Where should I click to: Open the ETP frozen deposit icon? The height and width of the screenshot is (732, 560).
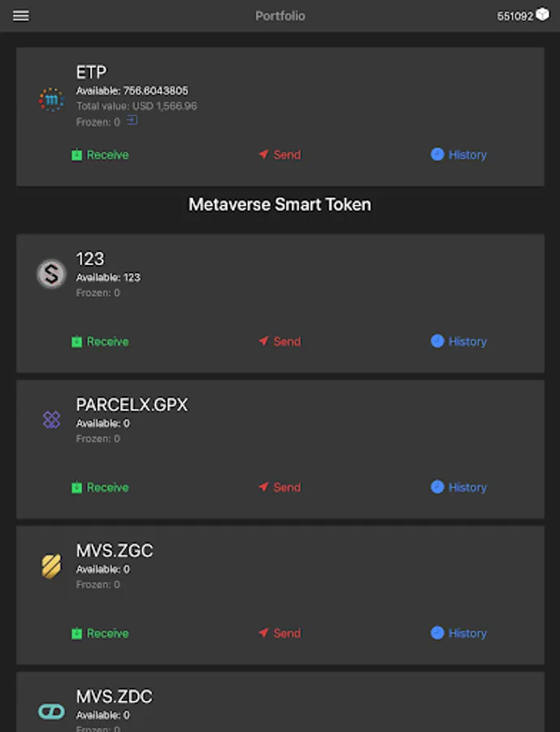coord(132,121)
